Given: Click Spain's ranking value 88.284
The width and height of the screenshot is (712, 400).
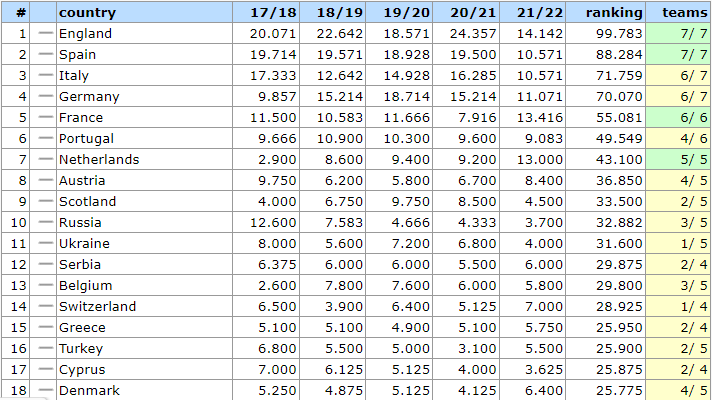Looking at the screenshot, I should (x=619, y=54).
